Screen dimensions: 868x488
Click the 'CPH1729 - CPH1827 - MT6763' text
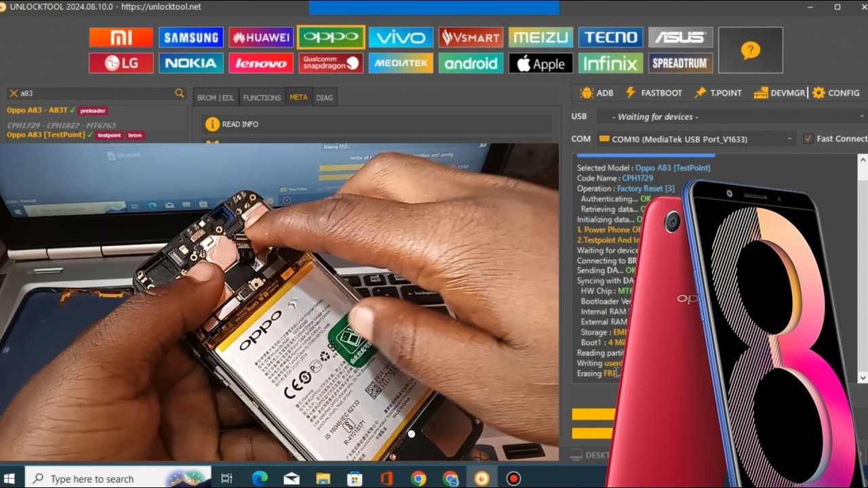62,125
